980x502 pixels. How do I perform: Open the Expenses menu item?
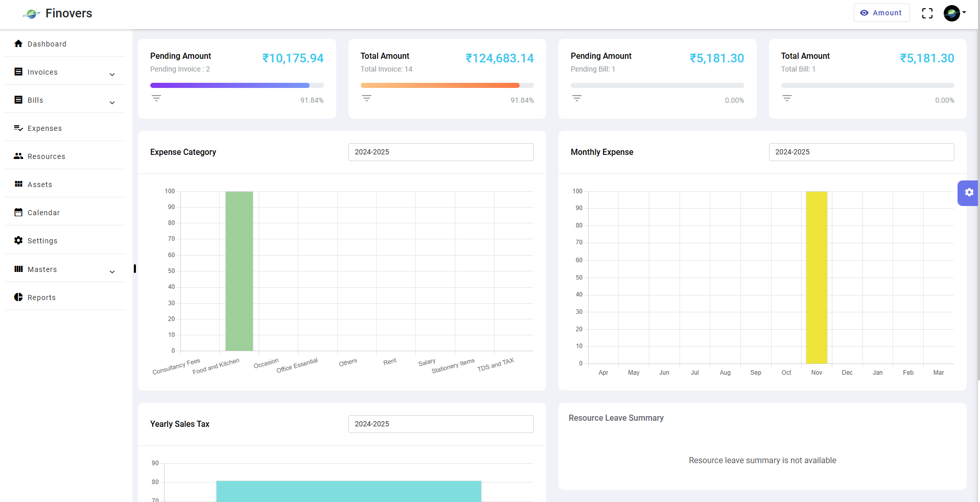tap(44, 128)
